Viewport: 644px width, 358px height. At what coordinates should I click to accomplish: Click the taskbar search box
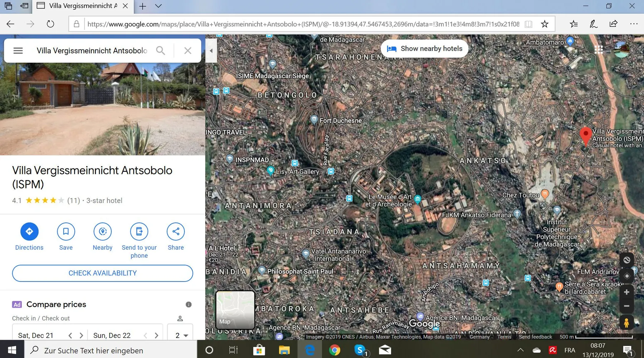click(x=111, y=350)
